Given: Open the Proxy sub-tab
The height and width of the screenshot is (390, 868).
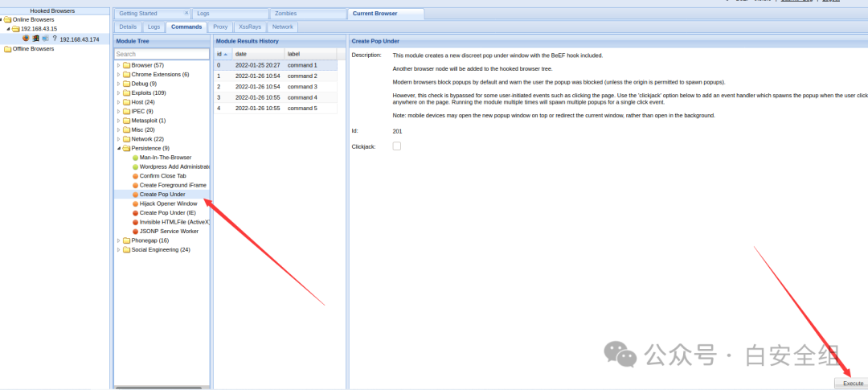Looking at the screenshot, I should 220,27.
